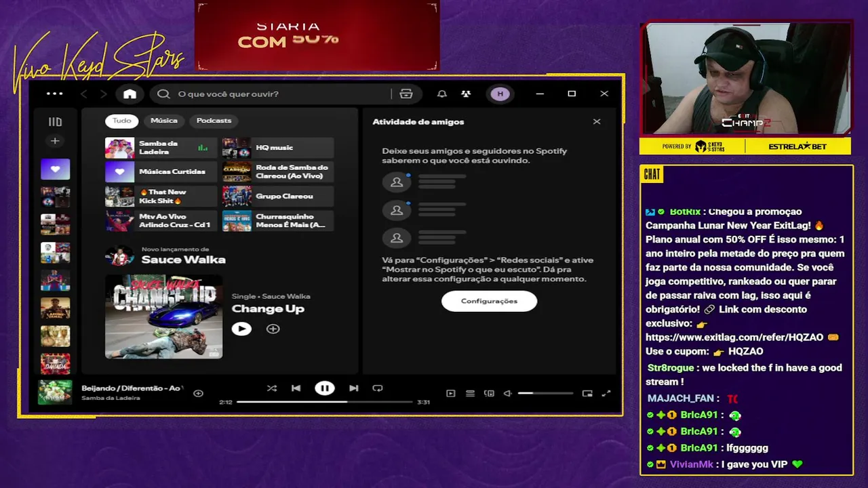Click the Configurações button
The image size is (868, 488).
pos(489,301)
